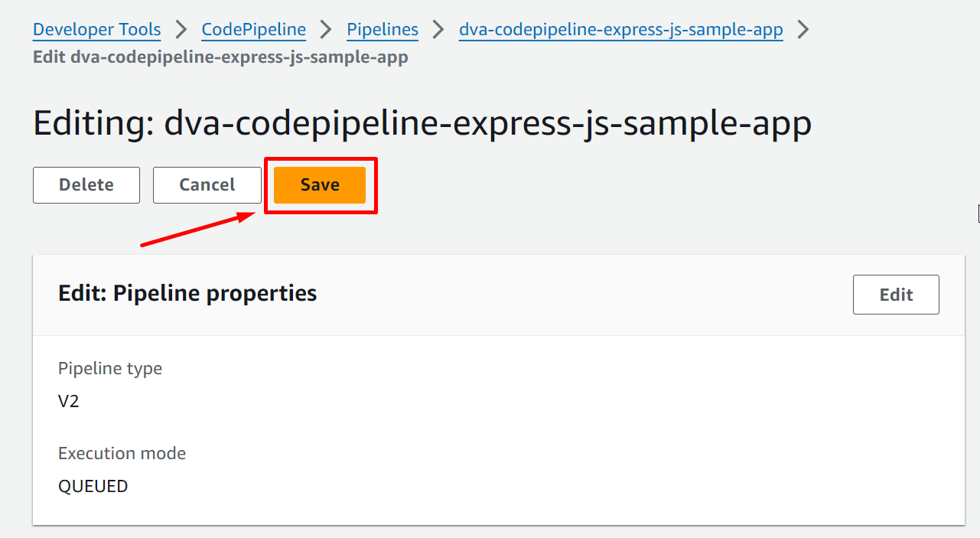Select the V2 pipeline type value

point(69,401)
